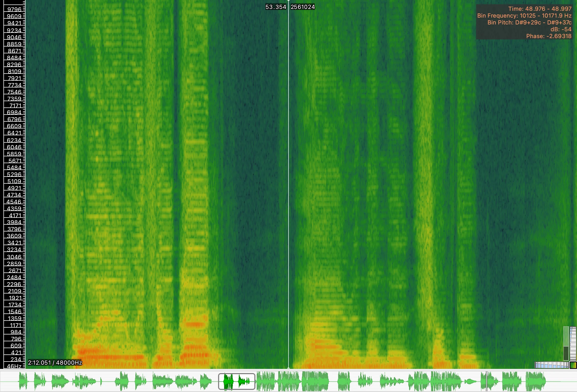Screen dimensions: 577x392
Task: Click the 2561024 sample frame label
Action: (303, 7)
